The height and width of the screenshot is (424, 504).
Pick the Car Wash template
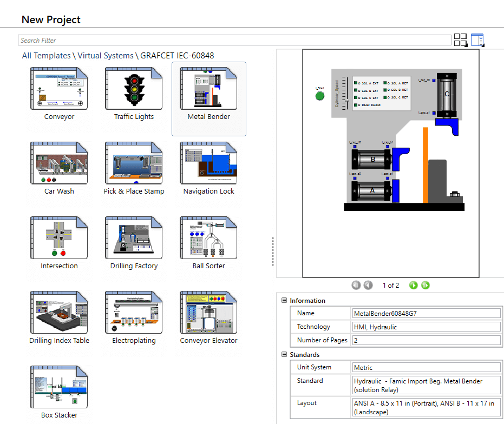pos(60,168)
